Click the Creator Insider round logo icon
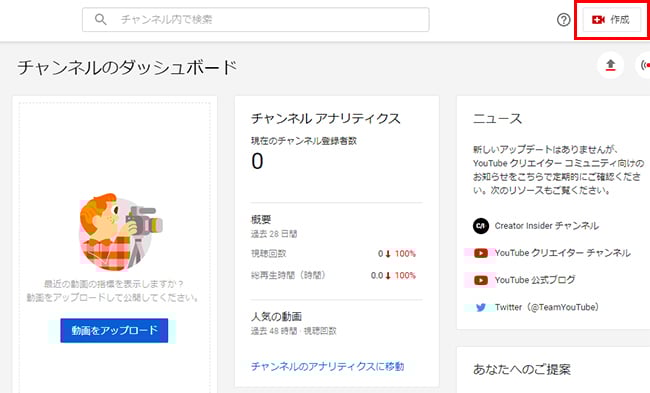Image resolution: width=650 pixels, height=393 pixels. (481, 226)
